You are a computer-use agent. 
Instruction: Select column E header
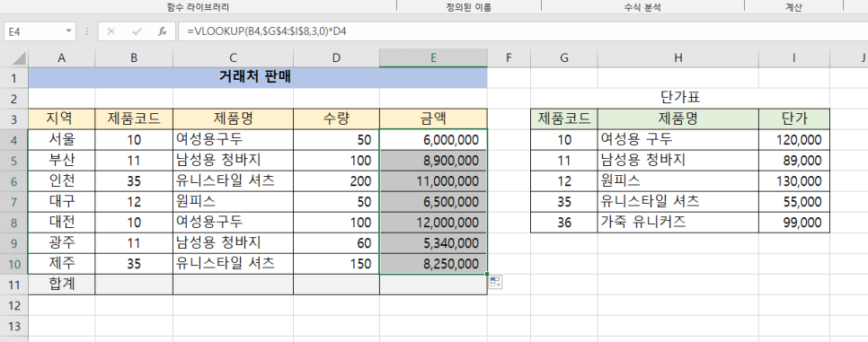(x=433, y=57)
